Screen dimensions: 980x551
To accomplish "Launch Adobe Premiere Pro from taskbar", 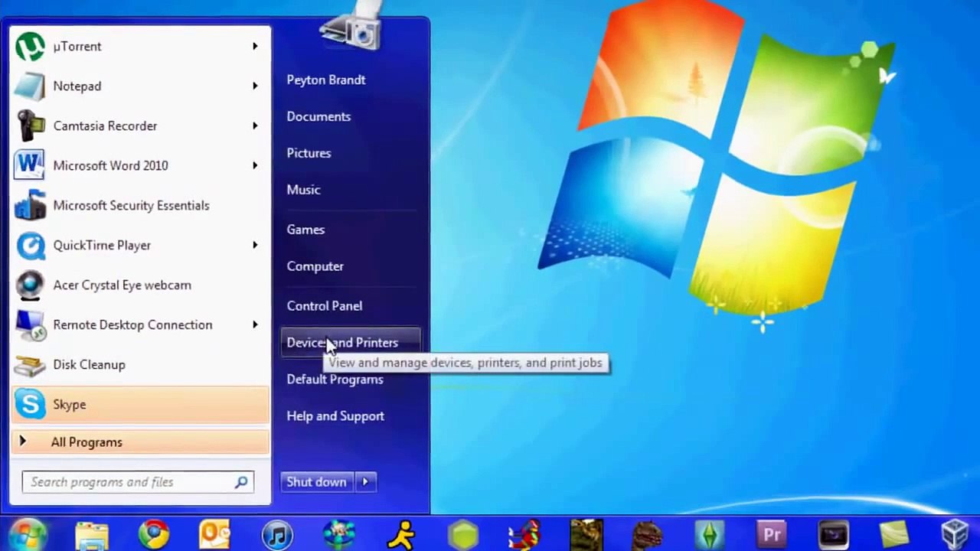I will point(771,534).
